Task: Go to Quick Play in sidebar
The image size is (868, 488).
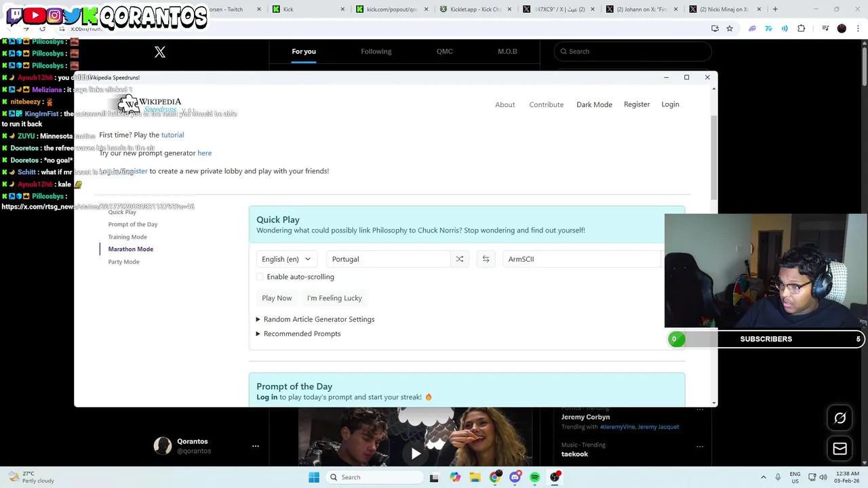Action: (122, 212)
